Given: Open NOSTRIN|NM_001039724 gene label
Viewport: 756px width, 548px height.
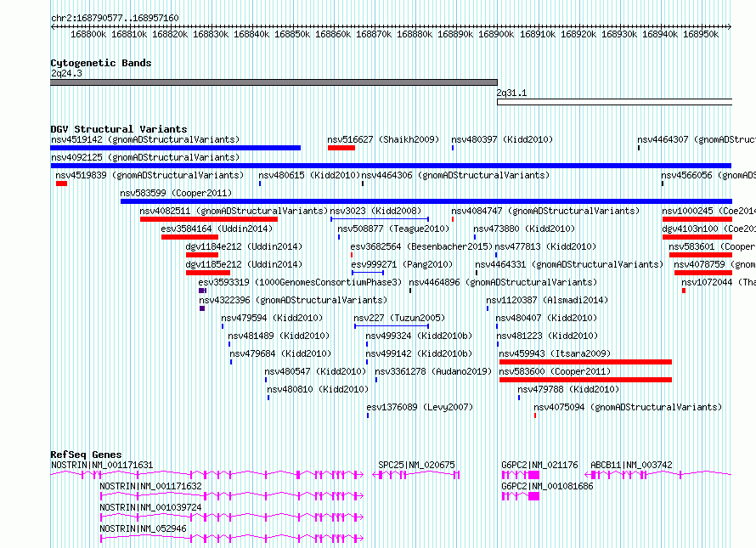Looking at the screenshot, I should 150,507.
